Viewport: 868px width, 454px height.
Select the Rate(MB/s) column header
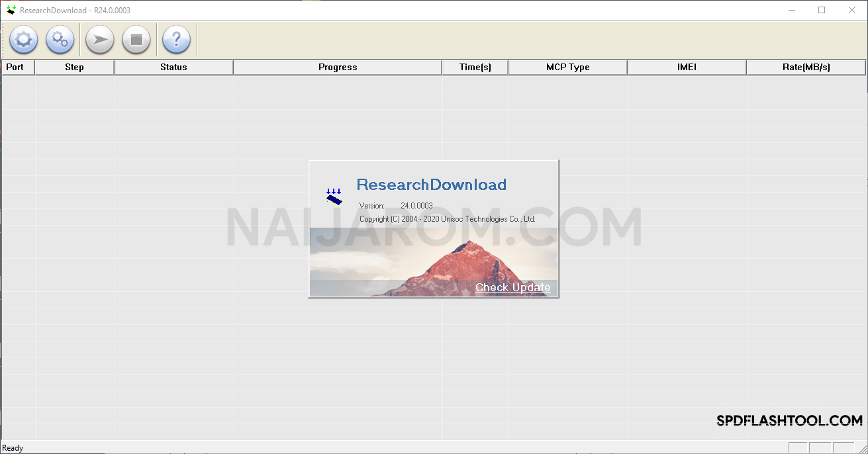(x=806, y=67)
